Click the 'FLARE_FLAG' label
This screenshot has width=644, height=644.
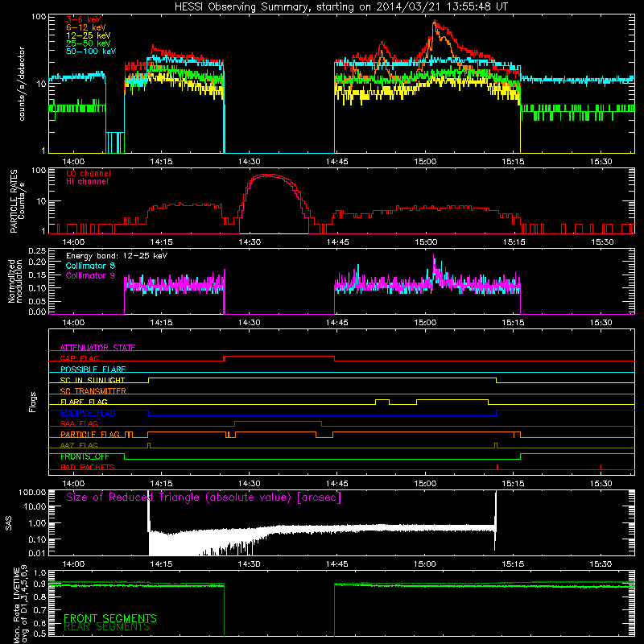point(84,402)
